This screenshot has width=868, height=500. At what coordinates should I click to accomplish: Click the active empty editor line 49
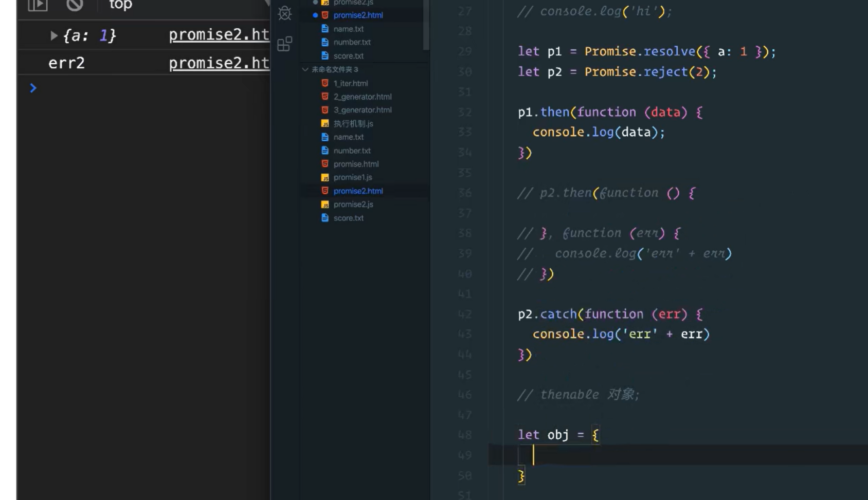tap(678, 455)
